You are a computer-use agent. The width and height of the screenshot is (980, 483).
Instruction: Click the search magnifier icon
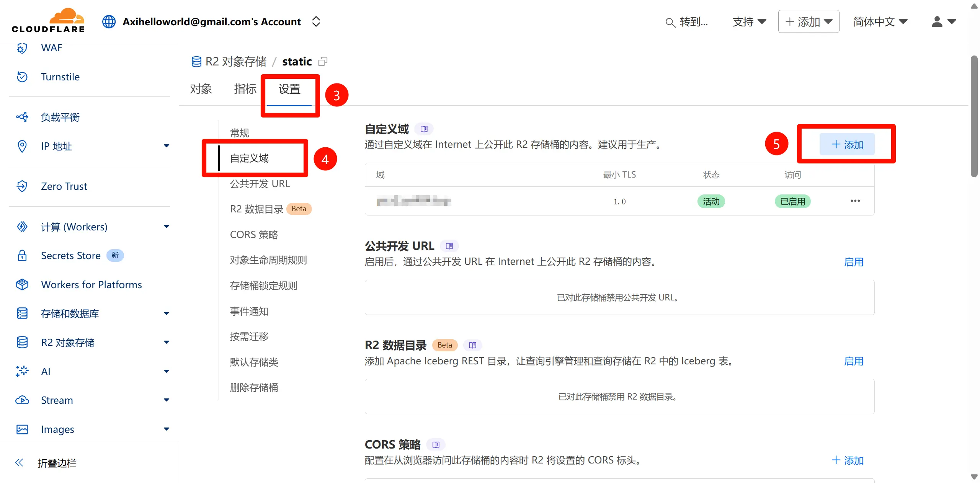670,22
